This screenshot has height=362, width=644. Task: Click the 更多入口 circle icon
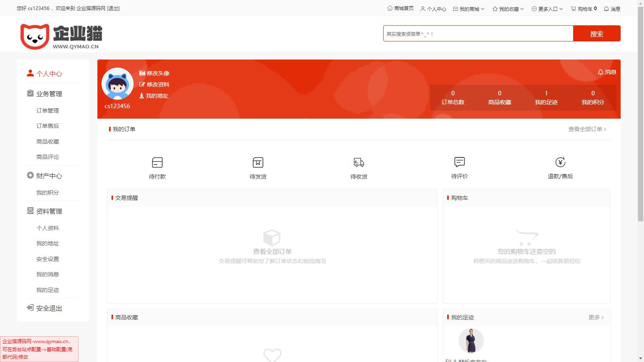(534, 9)
